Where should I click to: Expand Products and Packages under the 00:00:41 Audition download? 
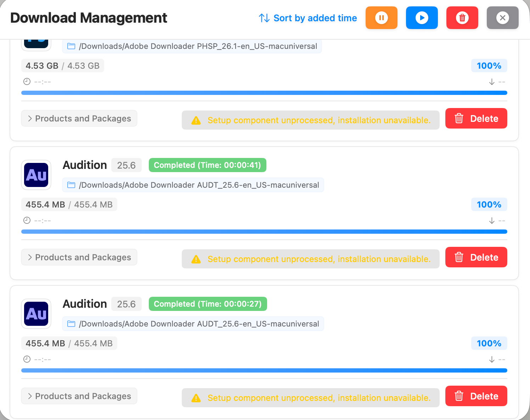click(79, 257)
